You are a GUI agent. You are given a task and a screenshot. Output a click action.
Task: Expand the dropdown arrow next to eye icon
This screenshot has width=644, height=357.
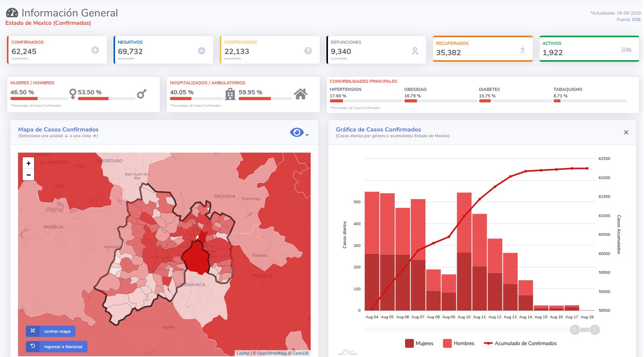pos(307,135)
